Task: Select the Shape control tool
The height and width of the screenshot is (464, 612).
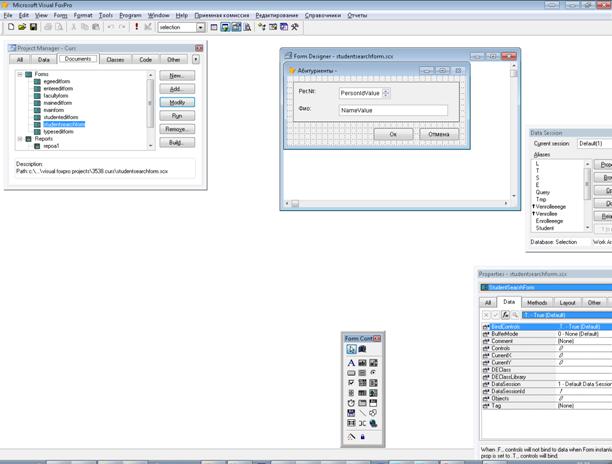Action: tap(374, 413)
